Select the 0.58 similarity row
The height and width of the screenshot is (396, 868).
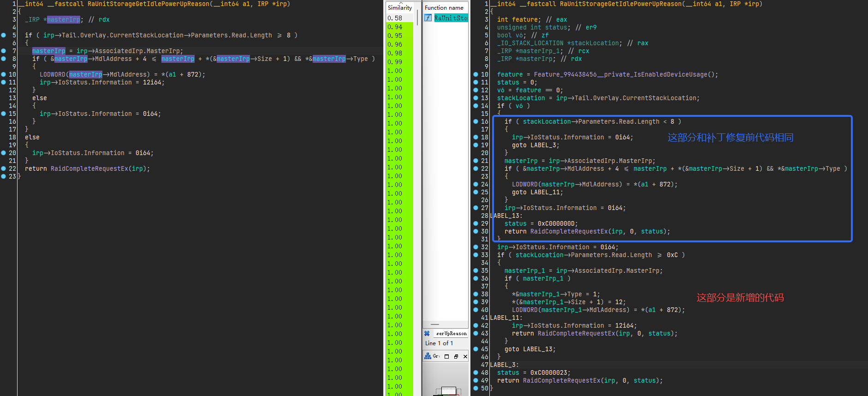(x=399, y=18)
